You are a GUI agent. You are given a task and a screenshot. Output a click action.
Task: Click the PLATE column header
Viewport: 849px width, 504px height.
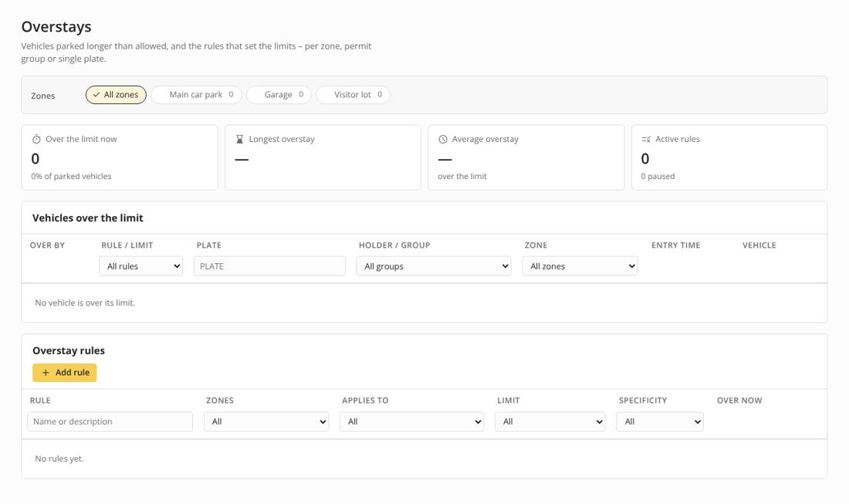click(x=209, y=245)
